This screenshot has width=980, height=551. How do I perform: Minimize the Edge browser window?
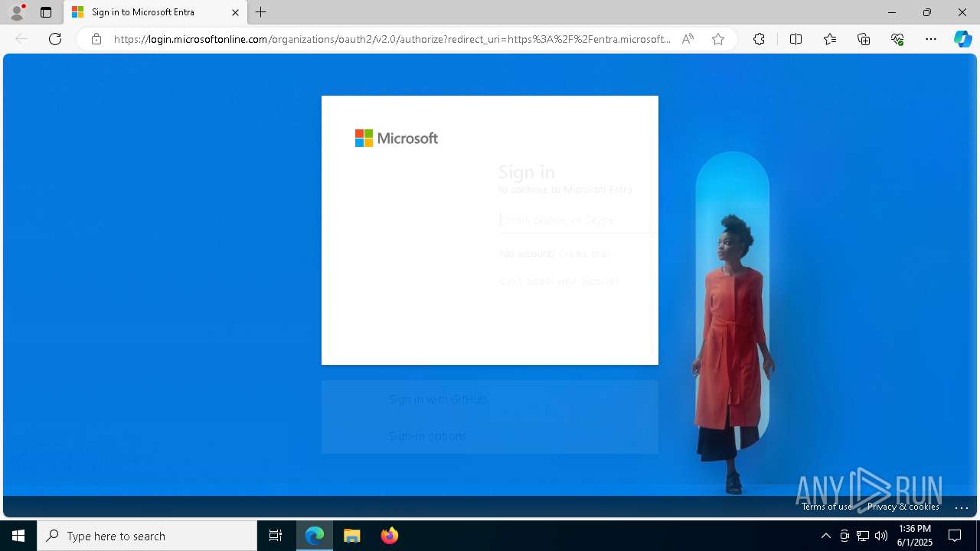891,12
